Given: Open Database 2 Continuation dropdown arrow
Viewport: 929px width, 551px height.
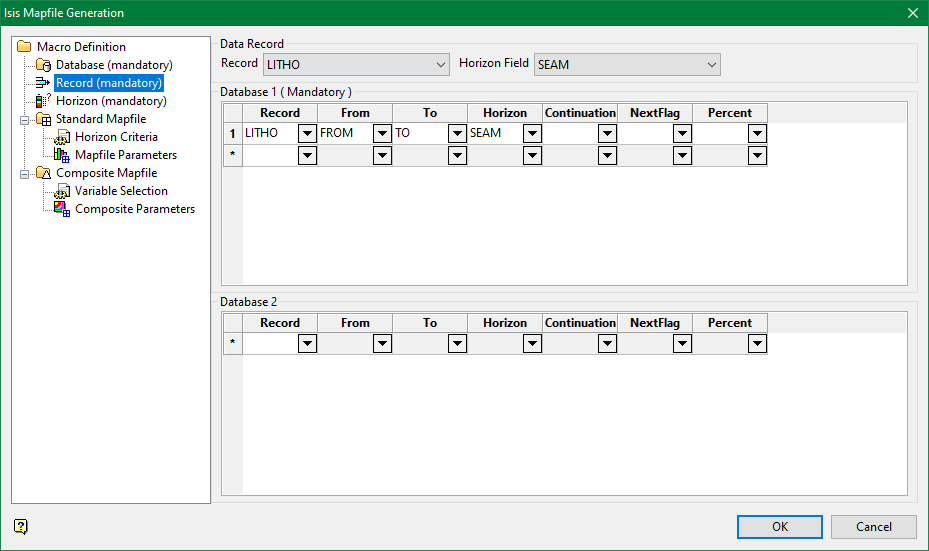Looking at the screenshot, I should coord(607,343).
